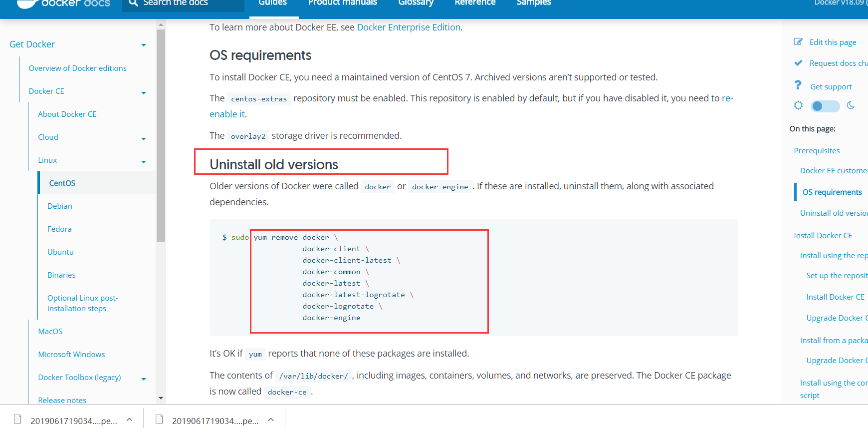
Task: Click the Edit this page pencil icon
Action: 798,41
